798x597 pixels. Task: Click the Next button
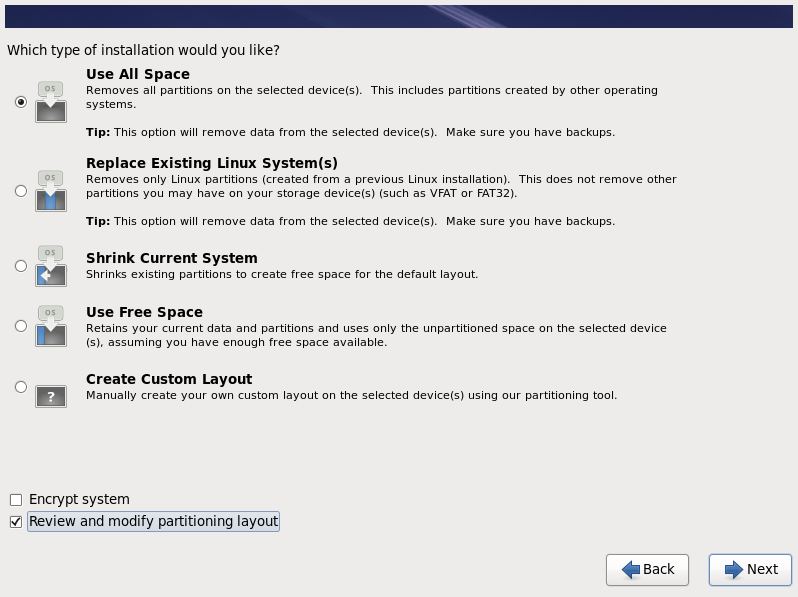[750, 570]
